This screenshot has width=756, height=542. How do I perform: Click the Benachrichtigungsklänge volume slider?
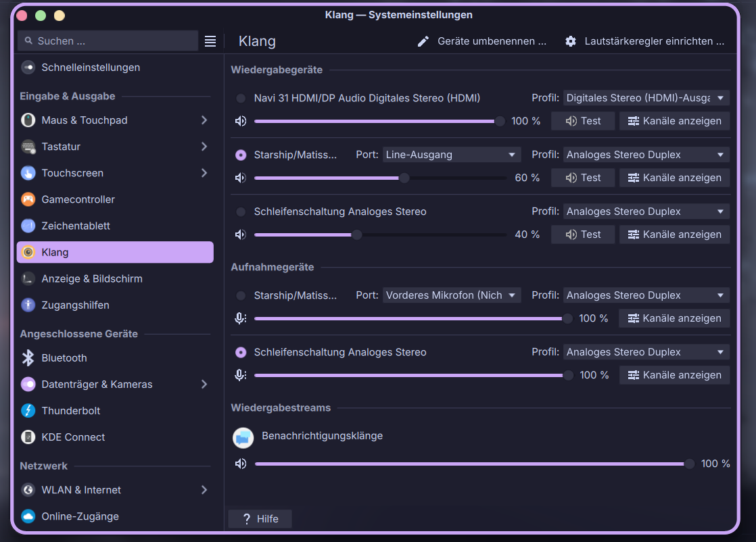point(475,464)
